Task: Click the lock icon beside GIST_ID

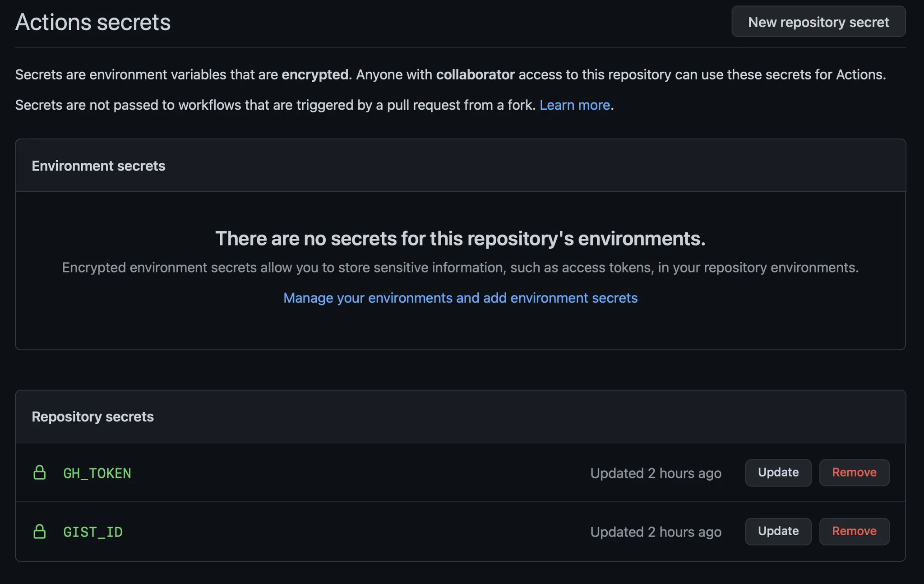Action: (40, 531)
